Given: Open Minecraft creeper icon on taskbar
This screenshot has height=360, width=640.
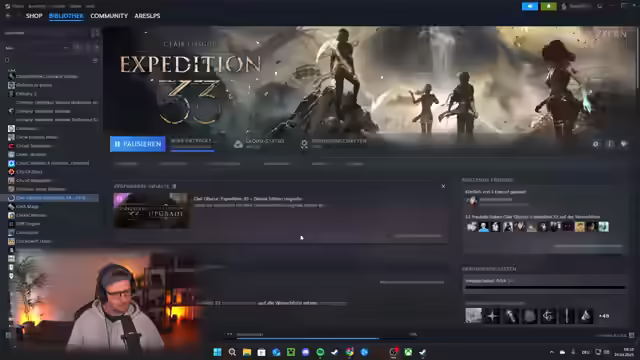Looking at the screenshot, I should (x=291, y=352).
